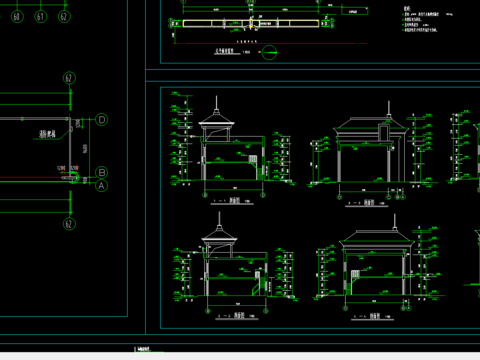This screenshot has height=360, width=480.
Task: Click axis bubble 62 above the D axis
Action: coord(69,78)
